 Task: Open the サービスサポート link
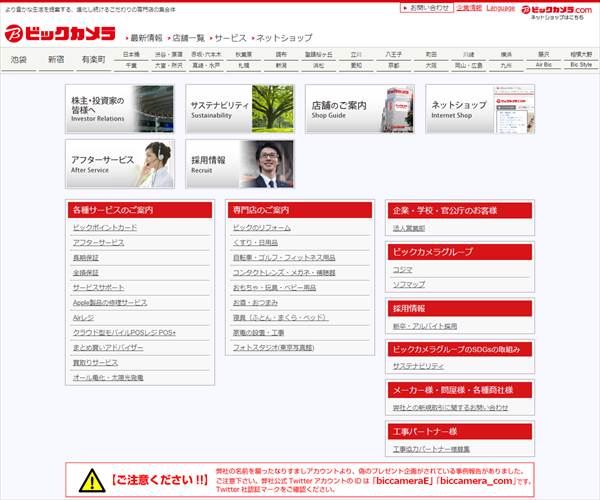[98, 287]
